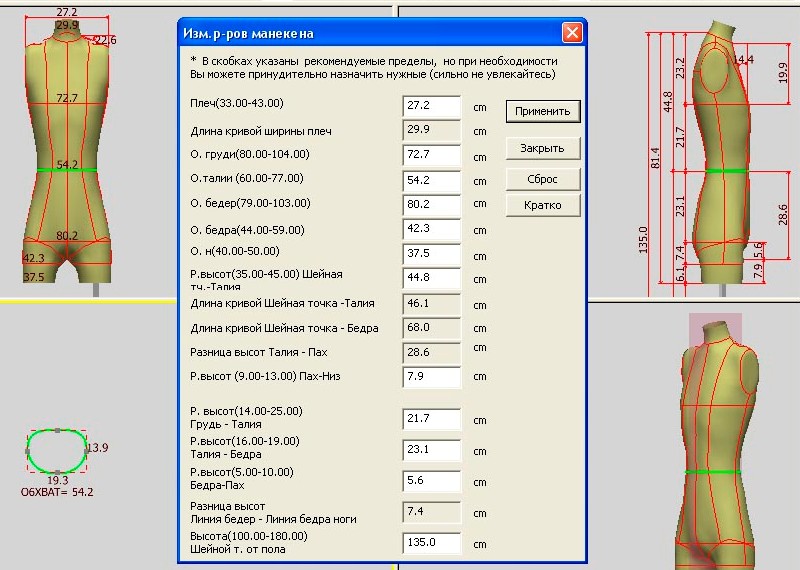Screen dimensions: 800x570
Task: Click the green waist cross-section ellipse
Action: click(x=57, y=451)
